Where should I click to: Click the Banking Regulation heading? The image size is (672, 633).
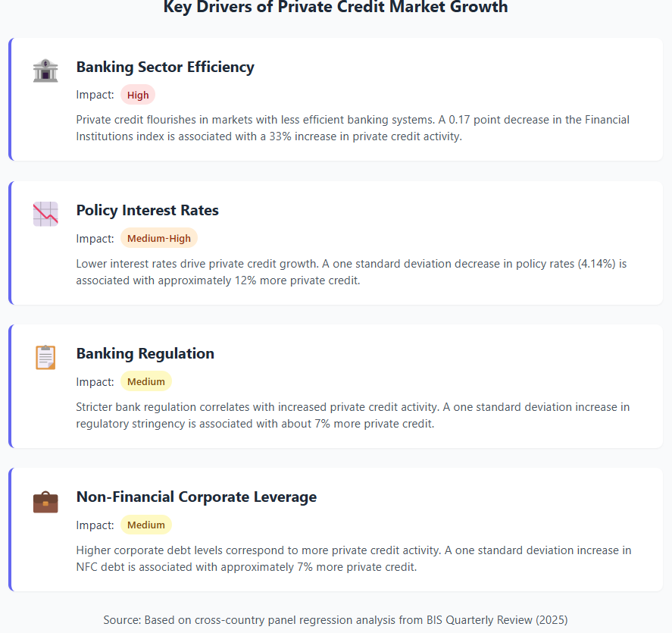click(x=145, y=353)
